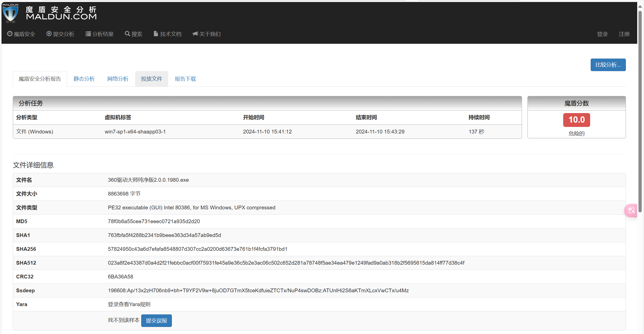This screenshot has height=334, width=644.
Task: Click the 搜索 magnifier icon
Action: tap(127, 34)
